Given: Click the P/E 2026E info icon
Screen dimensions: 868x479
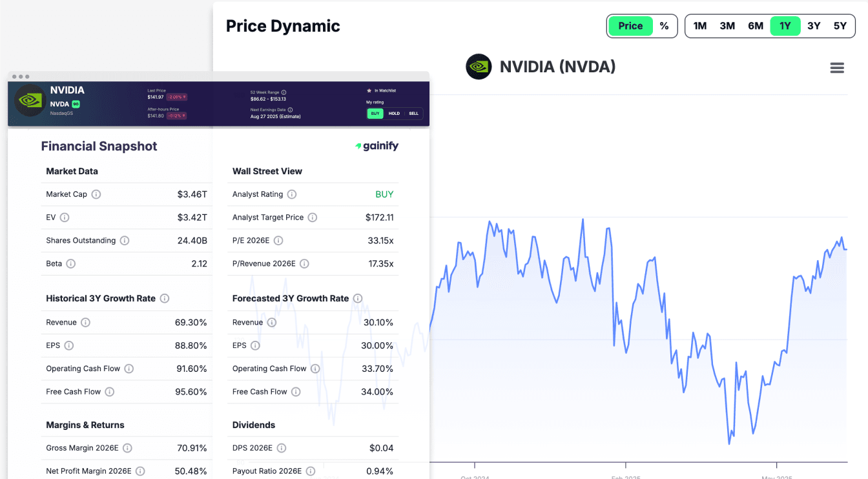Looking at the screenshot, I should coord(278,241).
